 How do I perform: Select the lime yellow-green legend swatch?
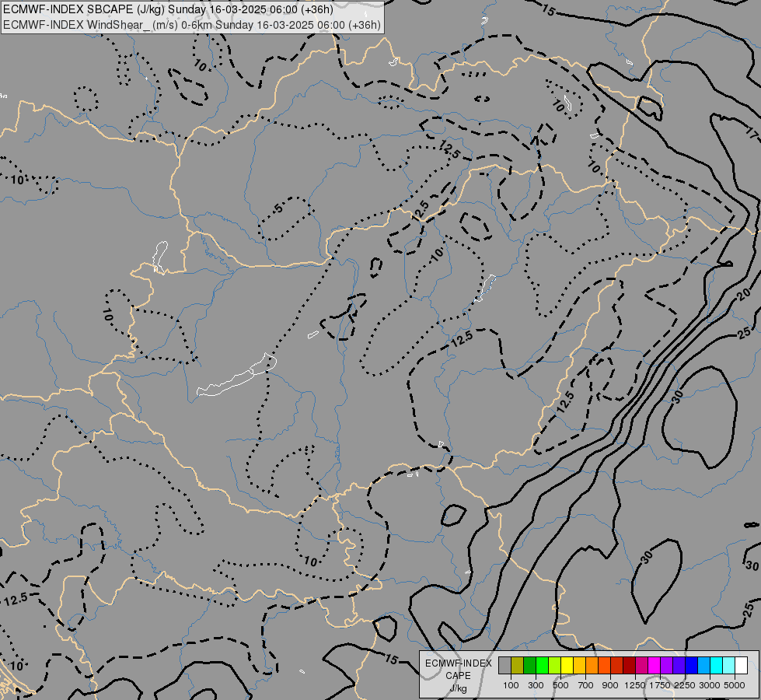(555, 665)
